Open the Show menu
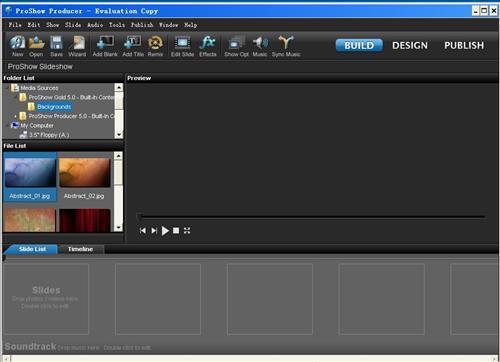This screenshot has width=500, height=362. [x=53, y=25]
